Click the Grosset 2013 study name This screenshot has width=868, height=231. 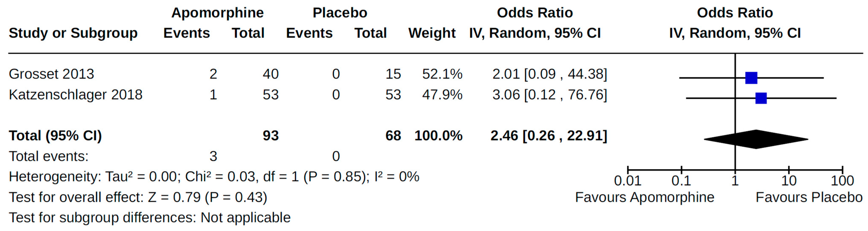pos(51,74)
